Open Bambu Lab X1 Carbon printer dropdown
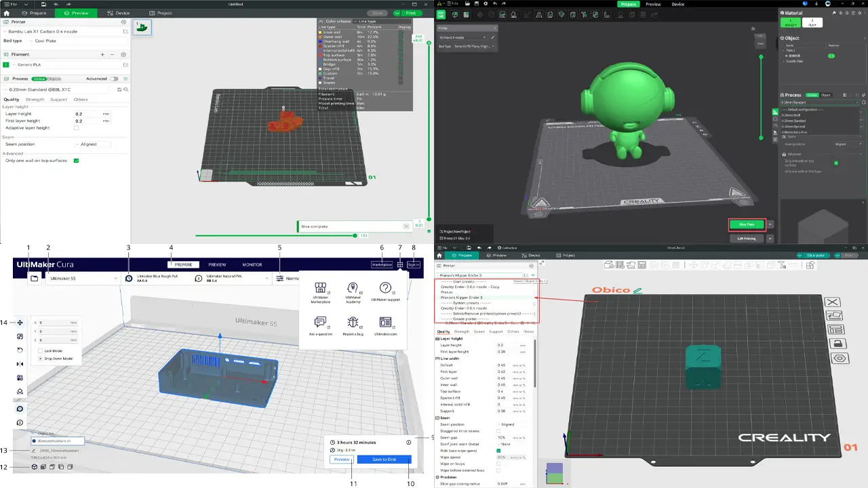Image resolution: width=868 pixels, height=488 pixels. pos(62,31)
